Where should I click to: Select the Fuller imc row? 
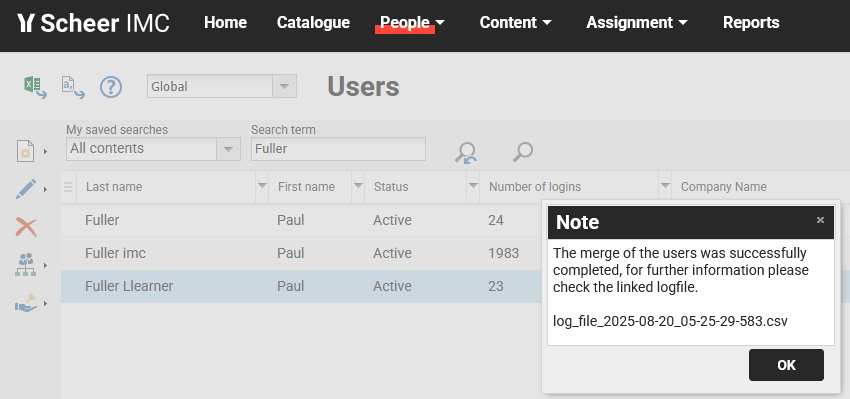click(301, 253)
